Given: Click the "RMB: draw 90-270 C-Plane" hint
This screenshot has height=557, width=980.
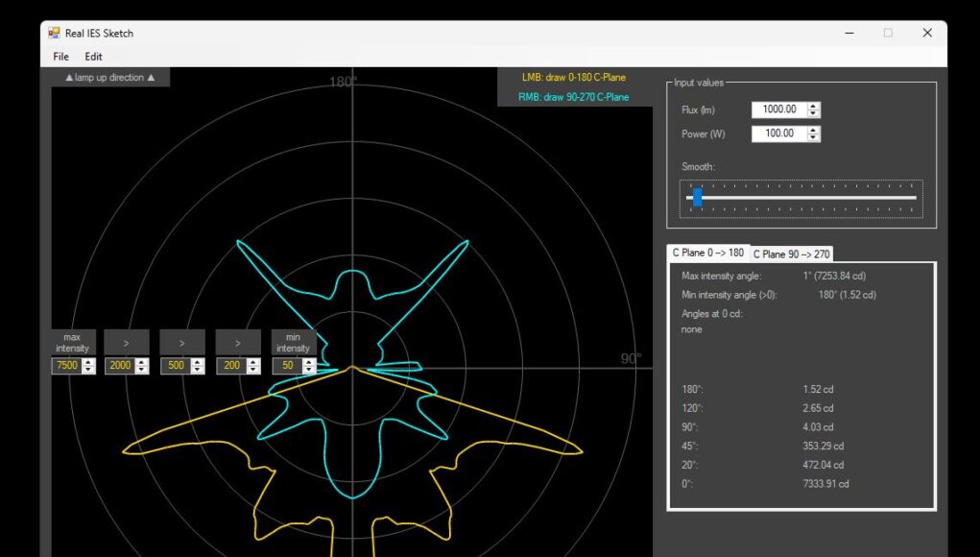Looking at the screenshot, I should click(x=574, y=97).
